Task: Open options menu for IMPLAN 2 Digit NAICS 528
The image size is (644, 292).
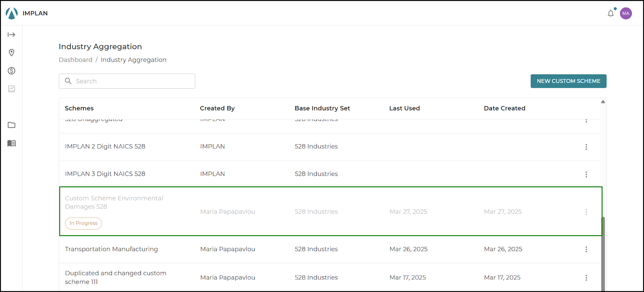Action: click(586, 147)
